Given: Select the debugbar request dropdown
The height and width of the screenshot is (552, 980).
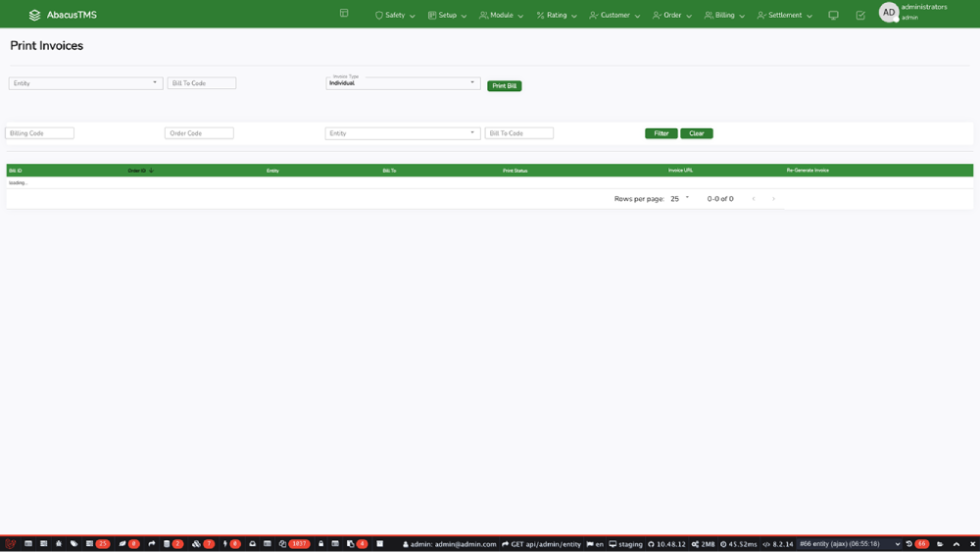Looking at the screenshot, I should pos(849,543).
